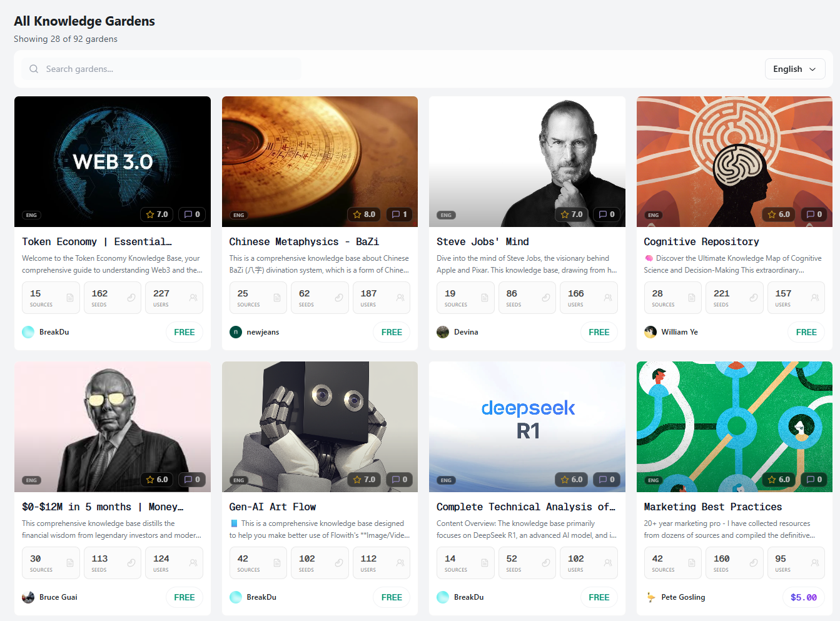Open the comments badge on Chinese Metaphysics

point(400,215)
